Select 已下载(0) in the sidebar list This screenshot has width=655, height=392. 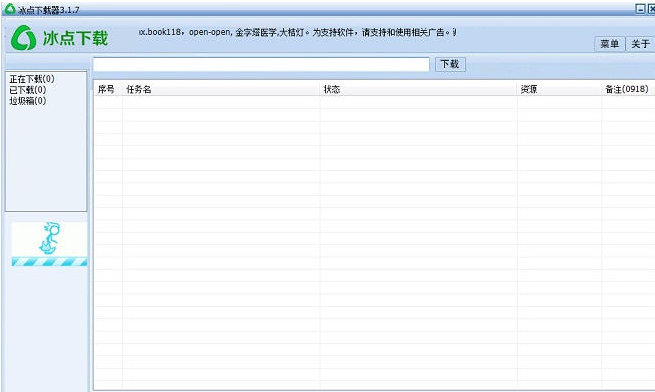click(x=28, y=90)
